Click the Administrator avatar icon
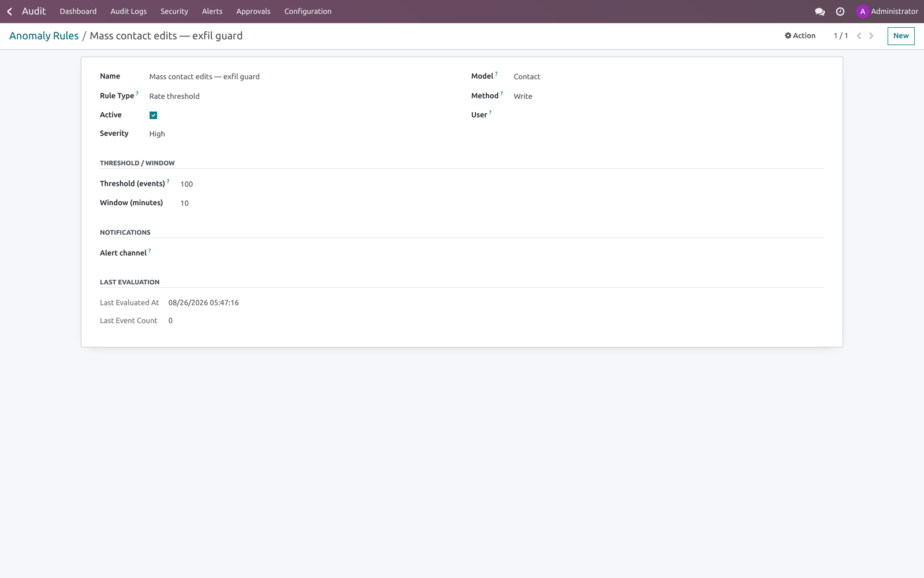 863,12
